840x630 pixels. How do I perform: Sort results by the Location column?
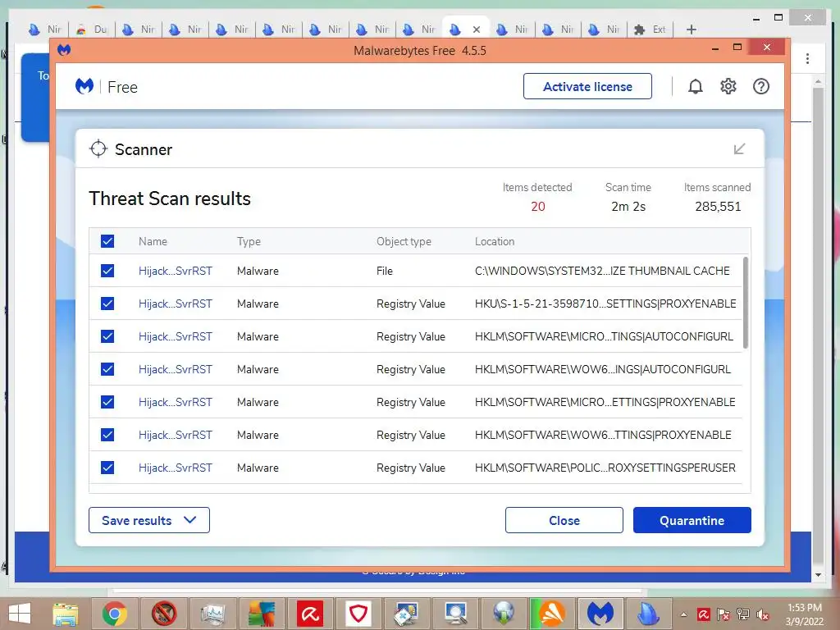point(495,241)
